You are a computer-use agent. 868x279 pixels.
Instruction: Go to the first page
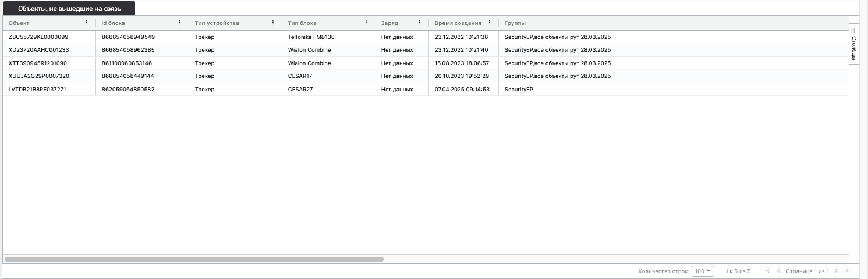tap(767, 271)
